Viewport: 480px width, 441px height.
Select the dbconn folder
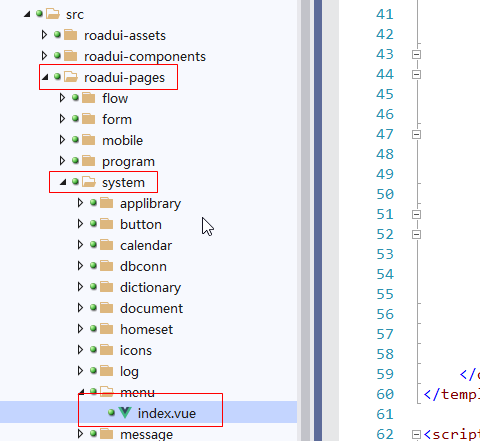point(143,266)
